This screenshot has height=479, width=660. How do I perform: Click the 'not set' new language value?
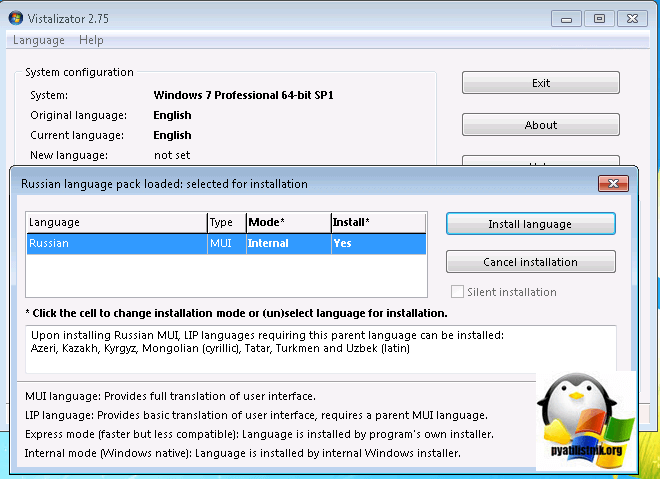pos(172,155)
